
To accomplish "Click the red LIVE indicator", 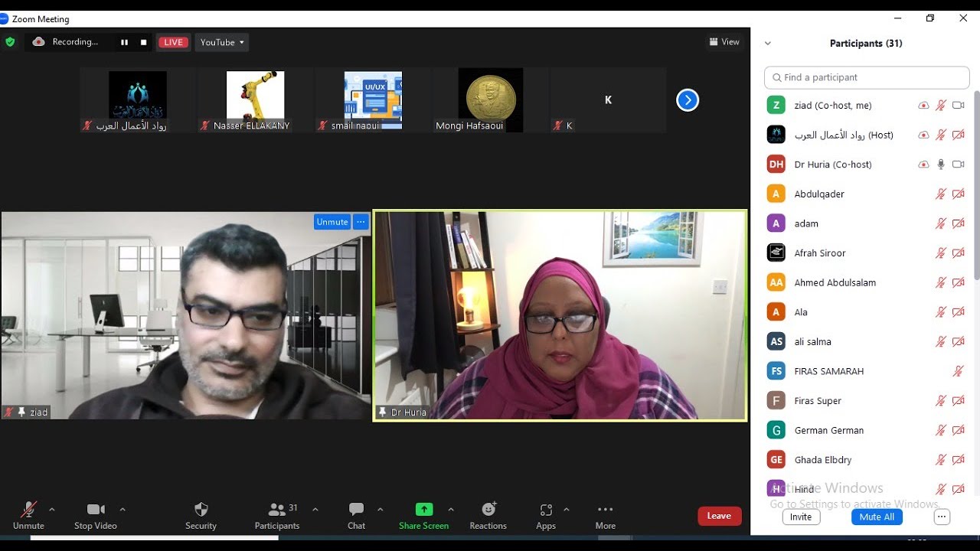I will click(173, 42).
